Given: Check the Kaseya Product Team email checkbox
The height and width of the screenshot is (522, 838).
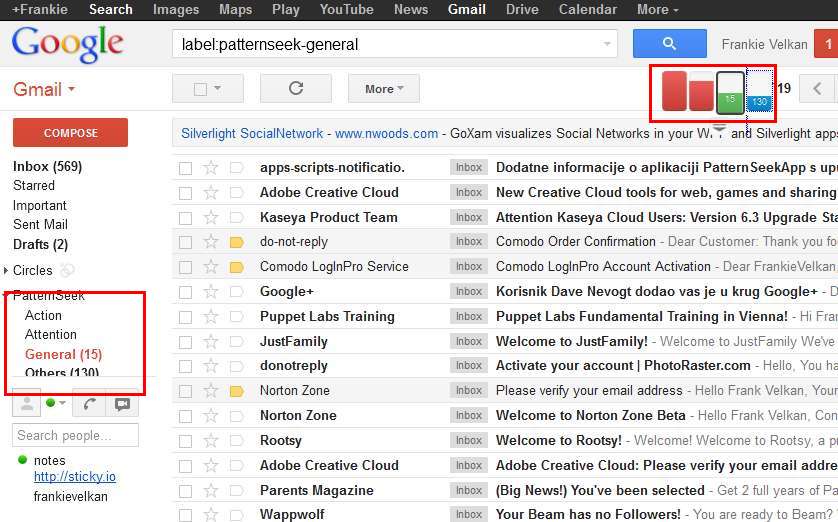Looking at the screenshot, I should (x=185, y=218).
